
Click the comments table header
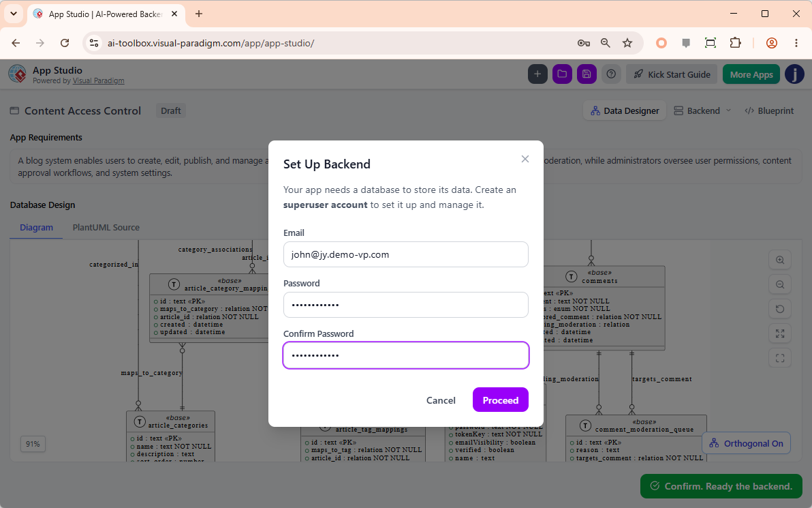pyautogui.click(x=599, y=276)
